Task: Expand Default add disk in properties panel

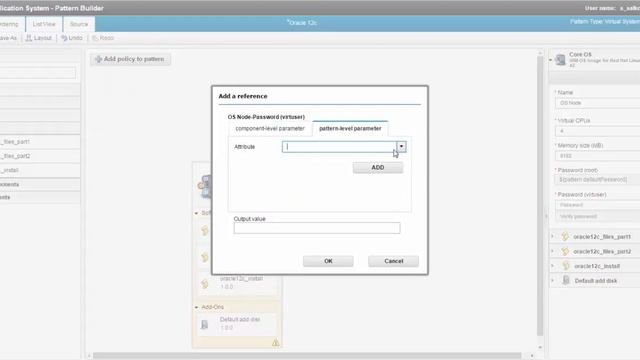Action: 553,280
